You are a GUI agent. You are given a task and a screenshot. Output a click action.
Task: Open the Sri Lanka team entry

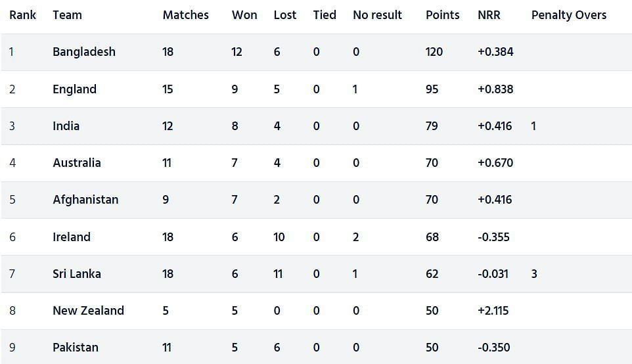(77, 274)
